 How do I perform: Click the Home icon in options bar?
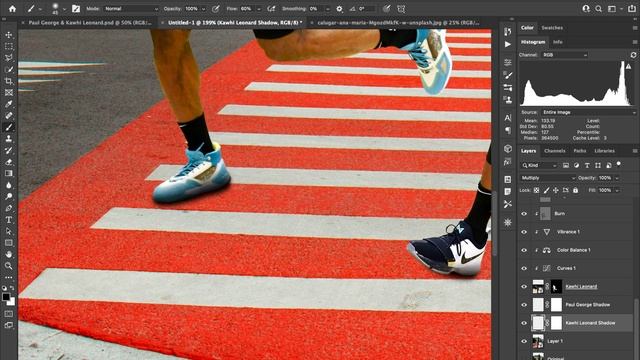coord(12,9)
